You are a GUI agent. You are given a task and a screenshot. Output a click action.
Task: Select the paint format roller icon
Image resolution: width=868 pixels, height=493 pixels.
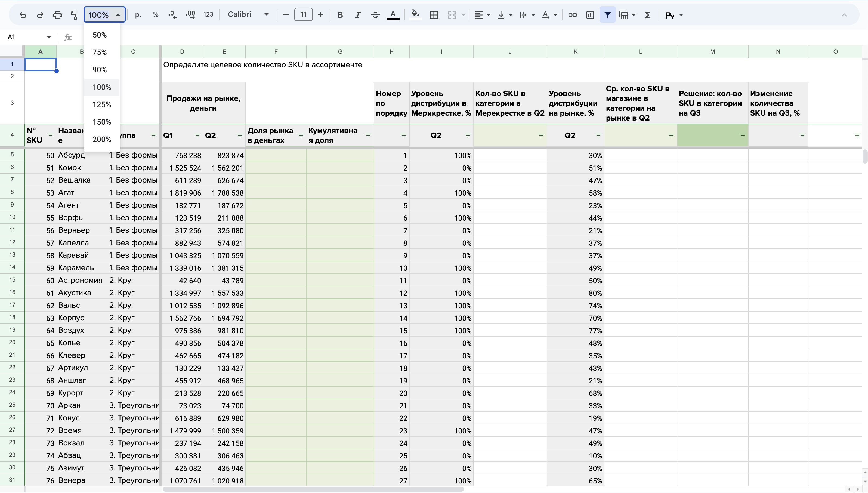point(75,15)
